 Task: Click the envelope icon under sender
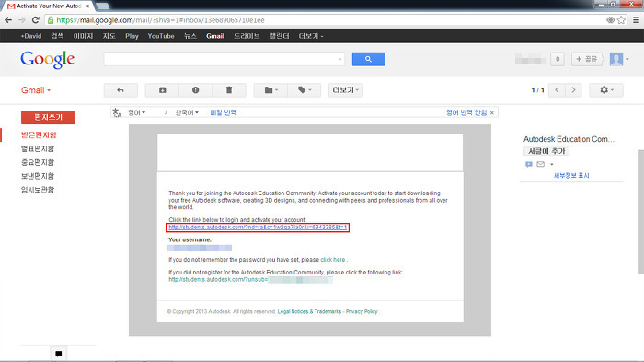pyautogui.click(x=541, y=165)
